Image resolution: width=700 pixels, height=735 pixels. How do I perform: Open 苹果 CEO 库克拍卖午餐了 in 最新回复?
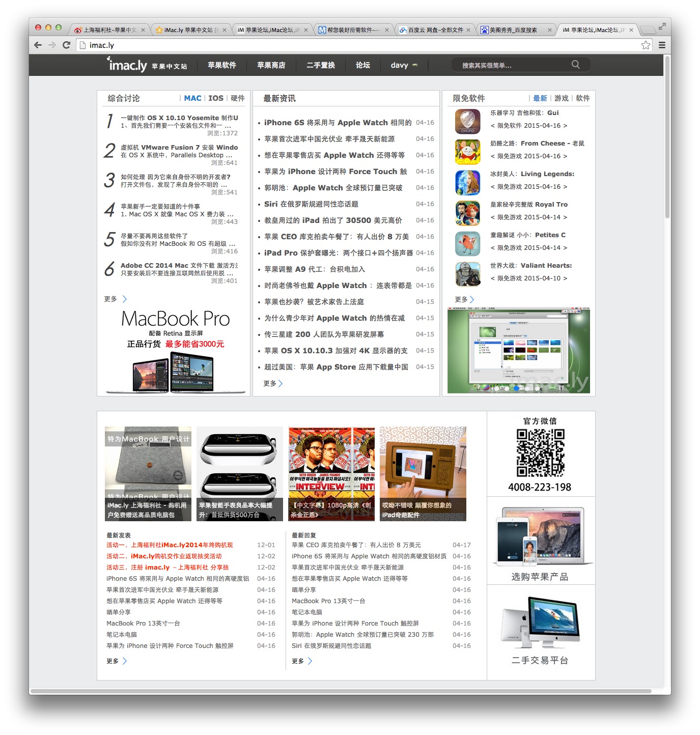click(356, 545)
